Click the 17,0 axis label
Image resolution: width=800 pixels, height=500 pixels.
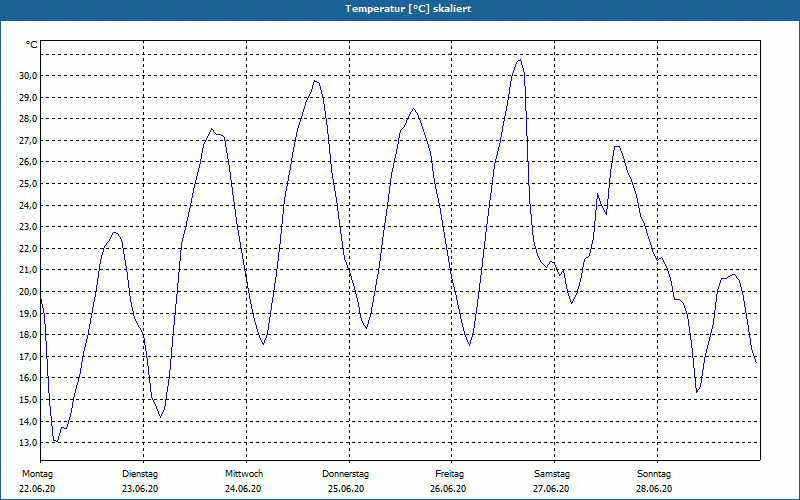tap(28, 356)
